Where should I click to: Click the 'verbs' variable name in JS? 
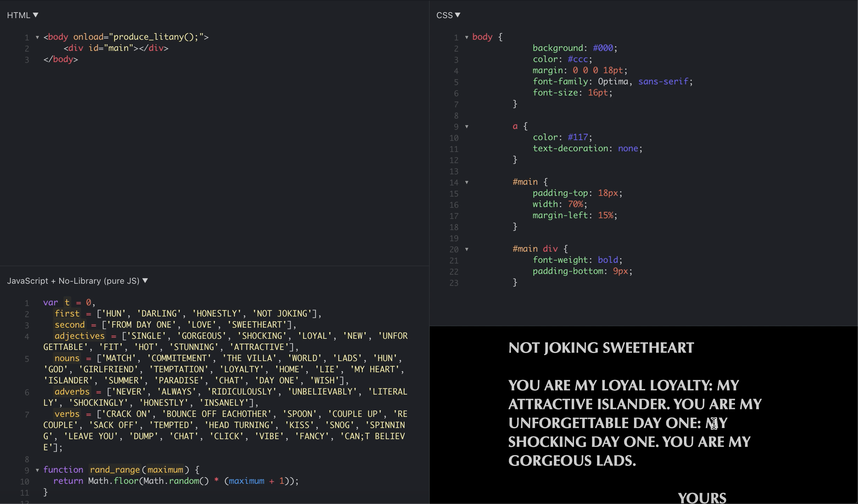67,414
